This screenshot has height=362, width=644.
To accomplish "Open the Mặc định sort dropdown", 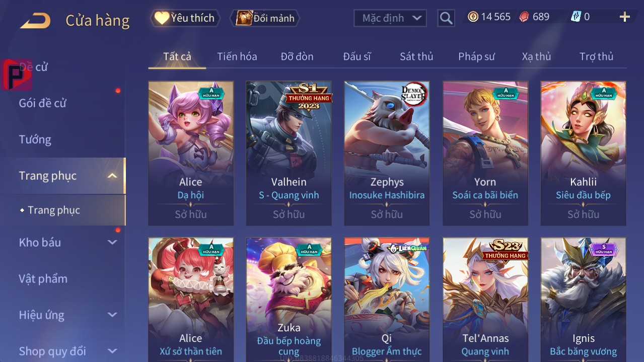I will coord(390,18).
